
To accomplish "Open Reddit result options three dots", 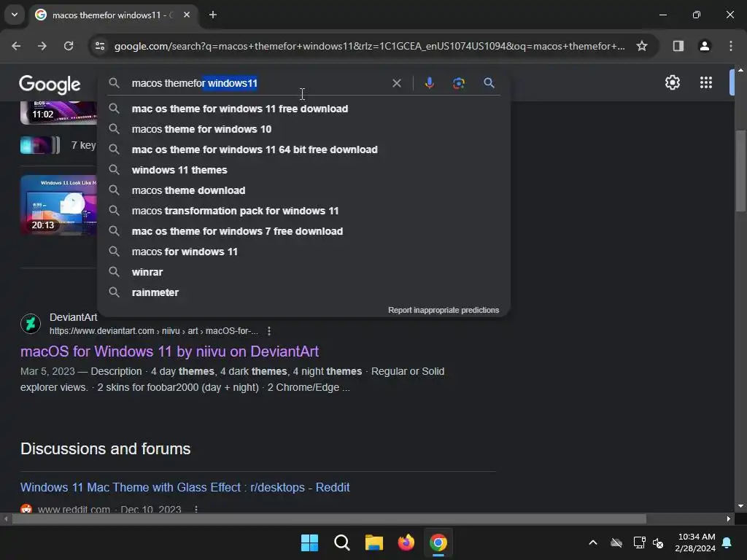I will coord(196,509).
